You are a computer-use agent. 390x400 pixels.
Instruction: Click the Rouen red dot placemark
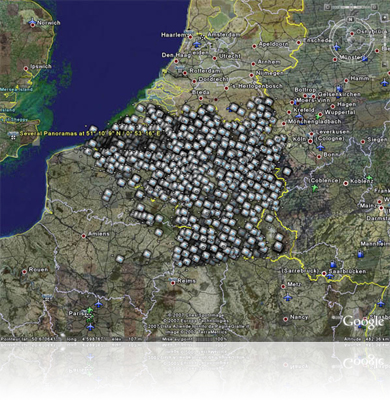(x=24, y=272)
